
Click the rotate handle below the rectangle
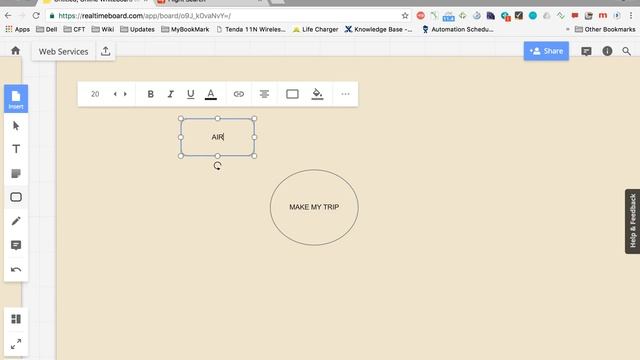[218, 166]
